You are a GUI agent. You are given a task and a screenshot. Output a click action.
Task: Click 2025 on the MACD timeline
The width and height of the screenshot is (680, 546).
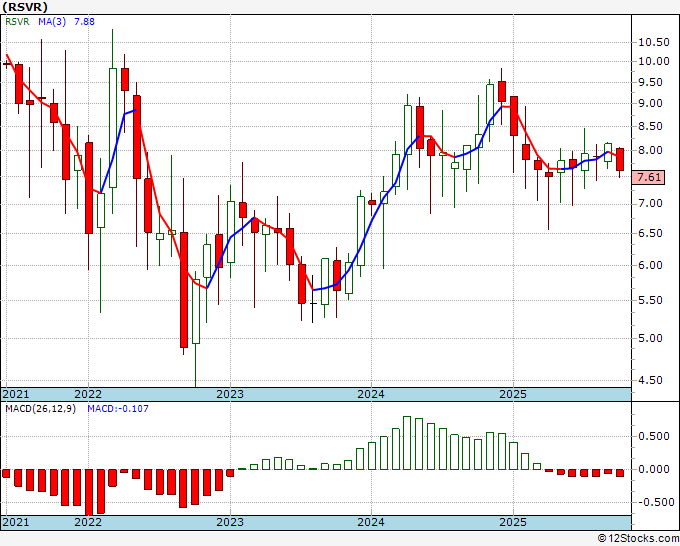pos(513,522)
